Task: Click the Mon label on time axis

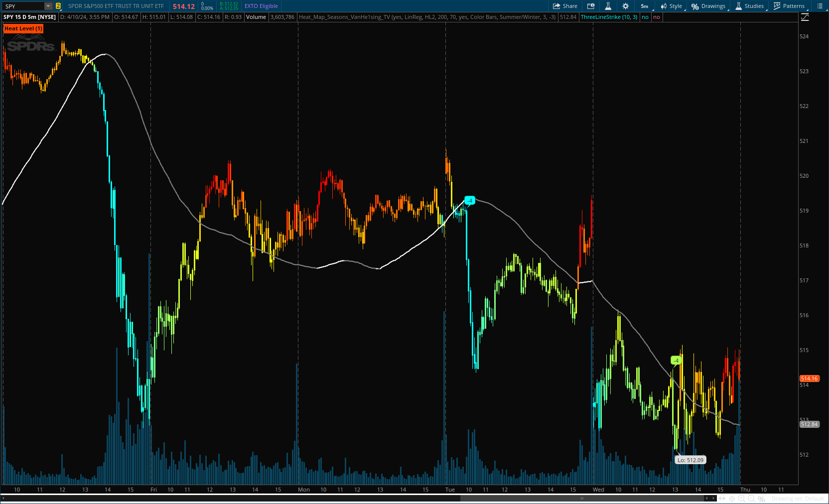Action: (304, 490)
